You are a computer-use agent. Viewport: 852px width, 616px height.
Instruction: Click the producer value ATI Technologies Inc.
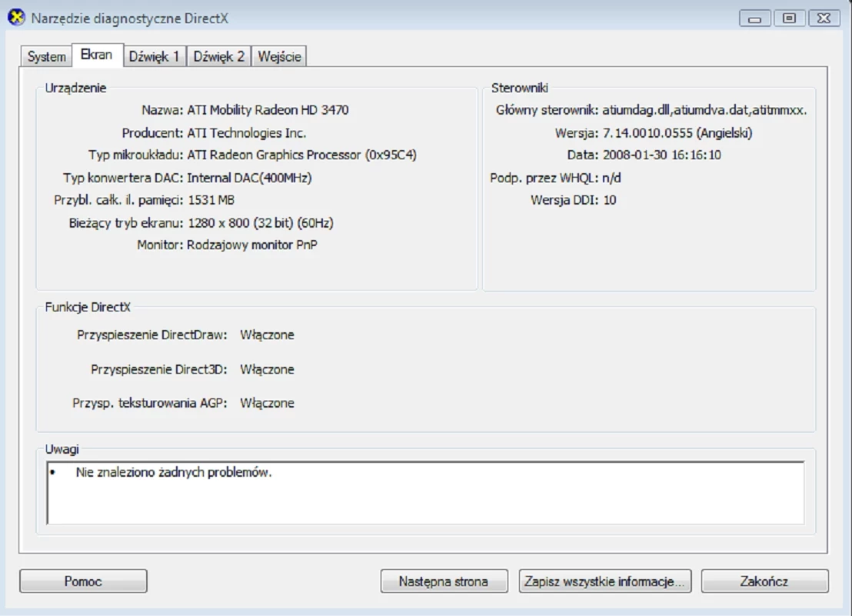[x=247, y=133]
